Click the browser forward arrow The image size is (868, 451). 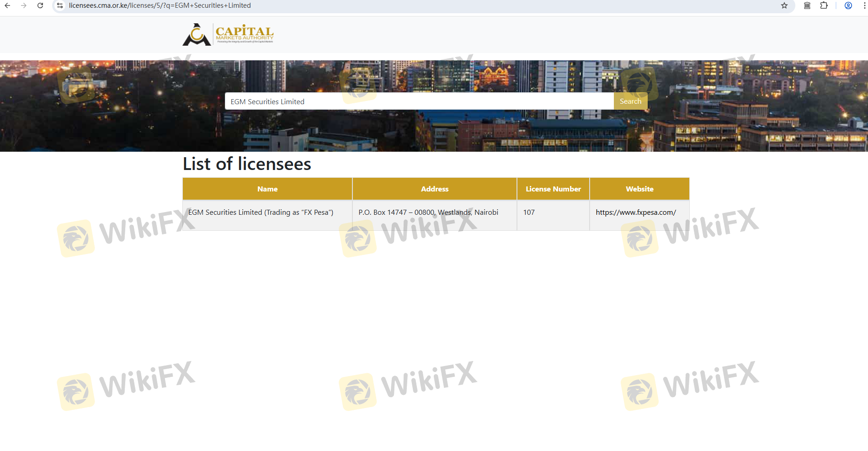click(24, 5)
